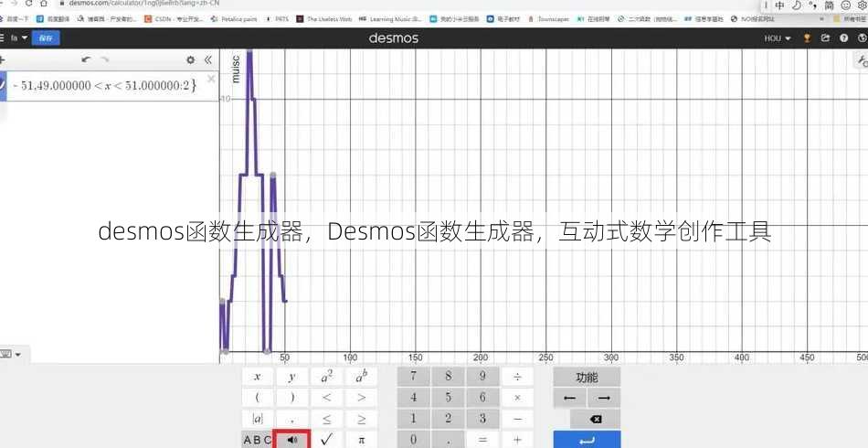Tap the y variable key
Screen dimensions: 868x448
tap(291, 377)
